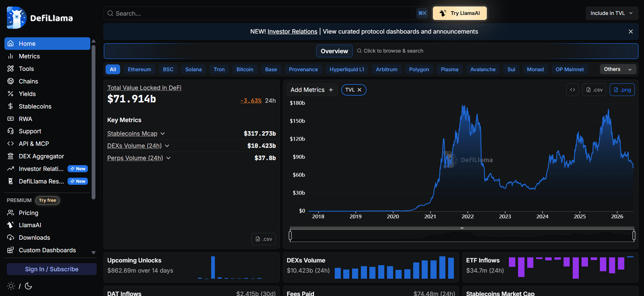Viewport: 644px width, 296px height.
Task: Click the chart range left handle
Action: (x=290, y=235)
